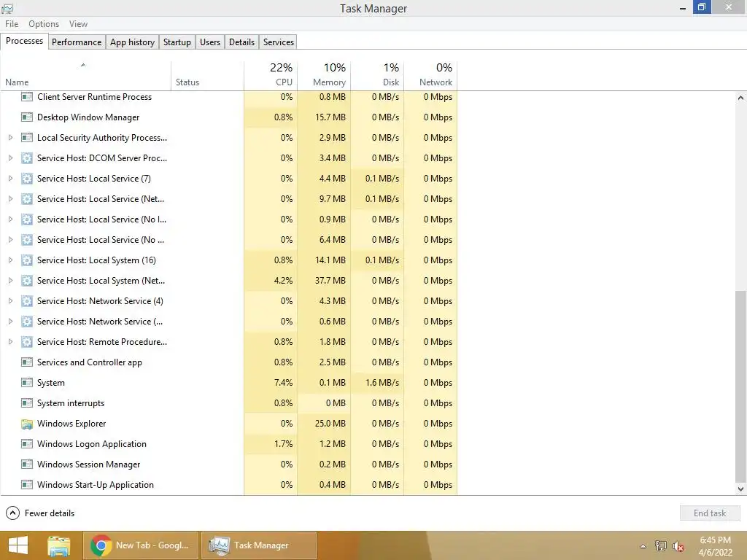Open the Windows Start button
The image size is (747, 560).
coord(18,545)
